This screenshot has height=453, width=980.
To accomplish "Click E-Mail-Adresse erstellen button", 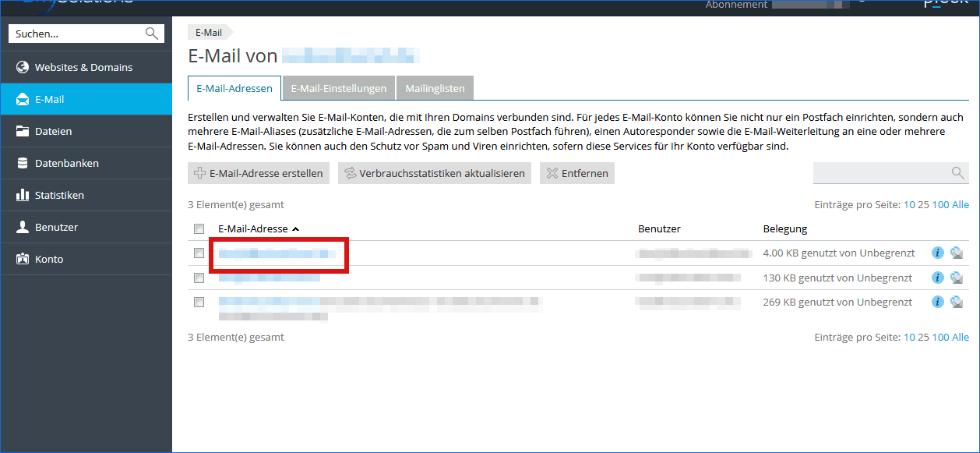I will 259,173.
